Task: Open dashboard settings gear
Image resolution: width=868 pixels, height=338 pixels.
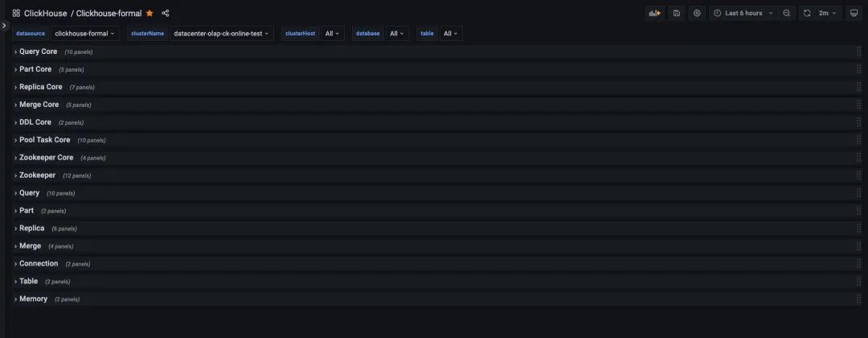Action: coord(697,14)
